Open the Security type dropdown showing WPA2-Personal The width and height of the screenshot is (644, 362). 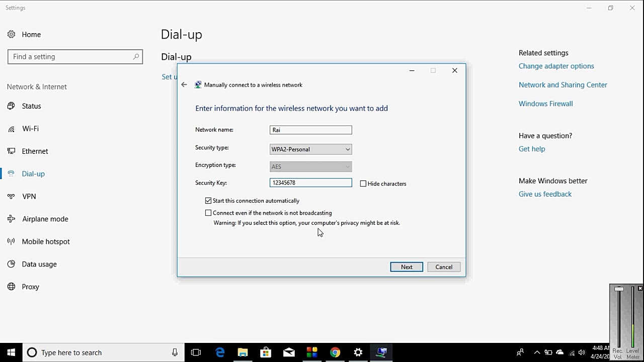311,149
